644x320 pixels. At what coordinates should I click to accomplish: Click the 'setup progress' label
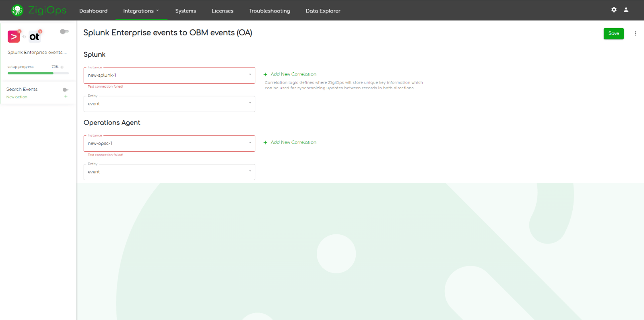point(21,67)
